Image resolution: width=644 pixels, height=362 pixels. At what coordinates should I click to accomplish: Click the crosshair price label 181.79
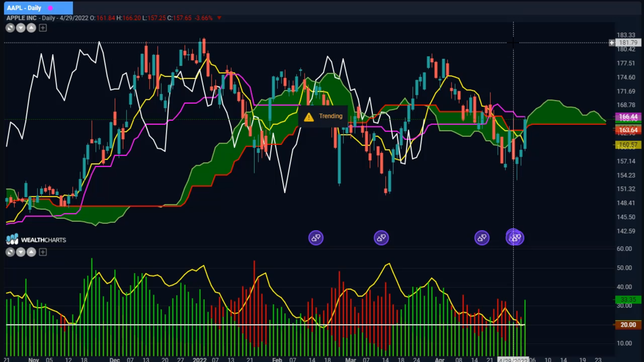(628, 43)
